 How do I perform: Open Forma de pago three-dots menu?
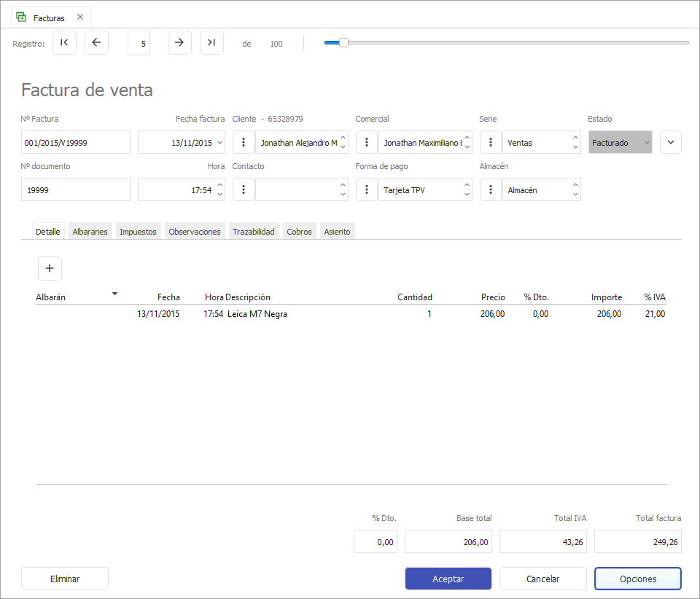pyautogui.click(x=367, y=190)
